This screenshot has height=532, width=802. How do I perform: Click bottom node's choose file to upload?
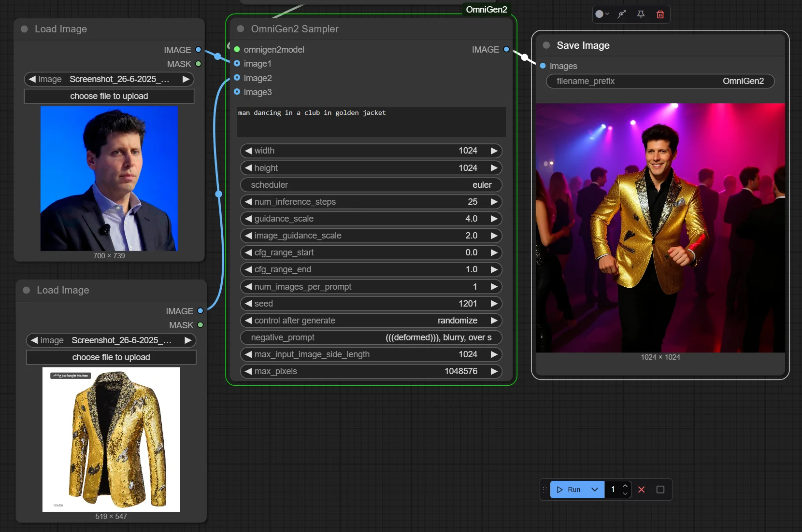(x=111, y=357)
